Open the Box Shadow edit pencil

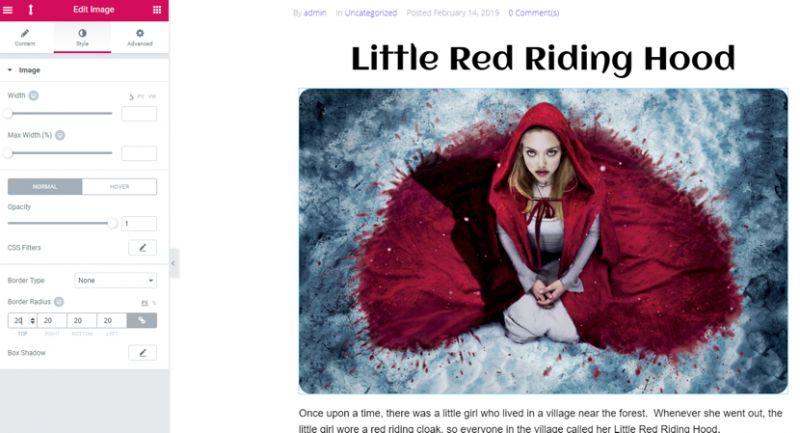pyautogui.click(x=142, y=353)
